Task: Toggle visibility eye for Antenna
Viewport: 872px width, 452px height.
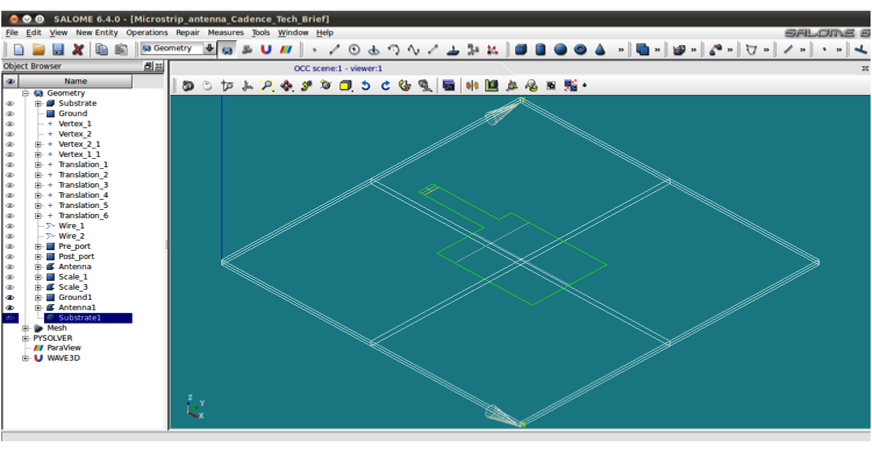Action: click(10, 267)
